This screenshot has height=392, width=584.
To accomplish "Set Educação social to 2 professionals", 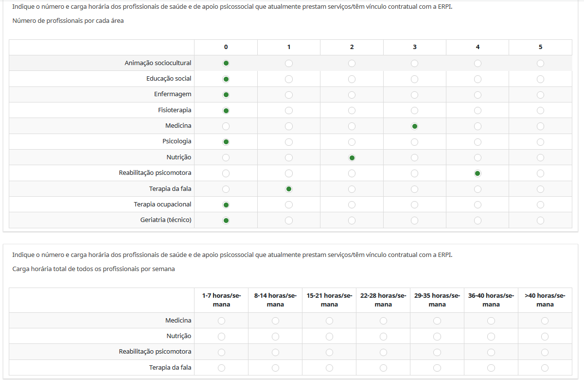I will [352, 79].
